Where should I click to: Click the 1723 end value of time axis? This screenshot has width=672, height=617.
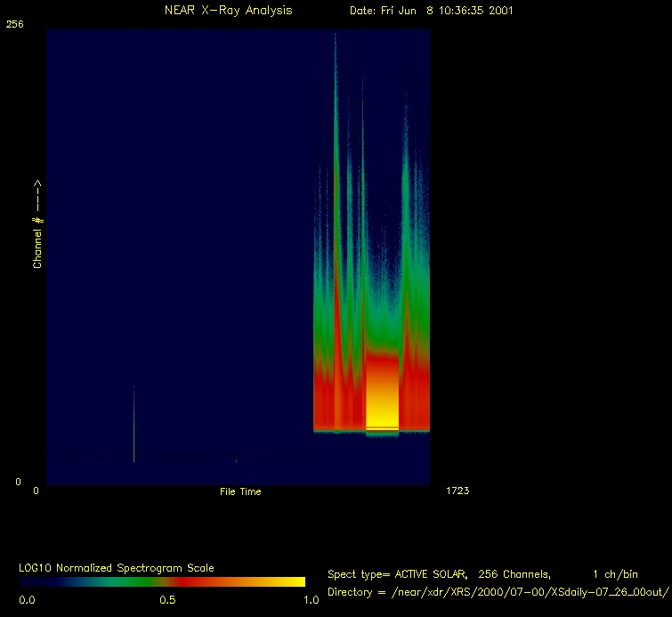point(457,491)
